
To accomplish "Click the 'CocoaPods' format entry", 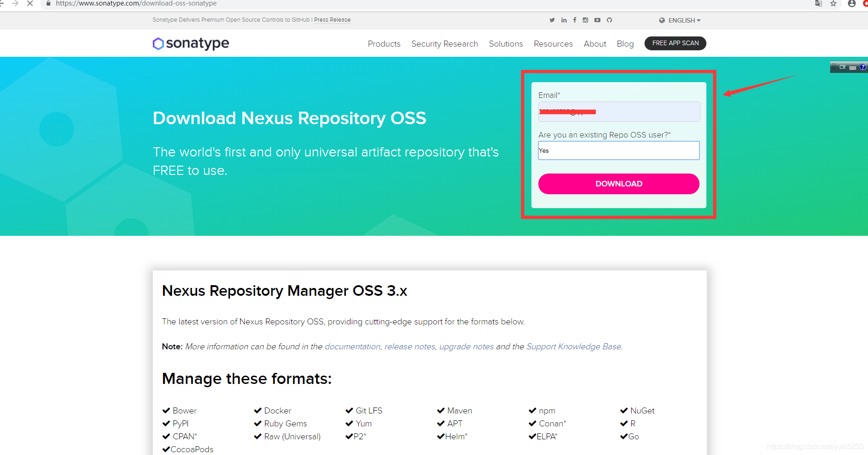I will pos(192,449).
